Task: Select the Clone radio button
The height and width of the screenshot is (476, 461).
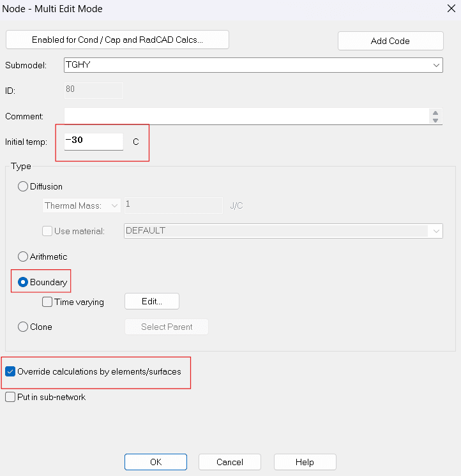Action: tap(24, 327)
